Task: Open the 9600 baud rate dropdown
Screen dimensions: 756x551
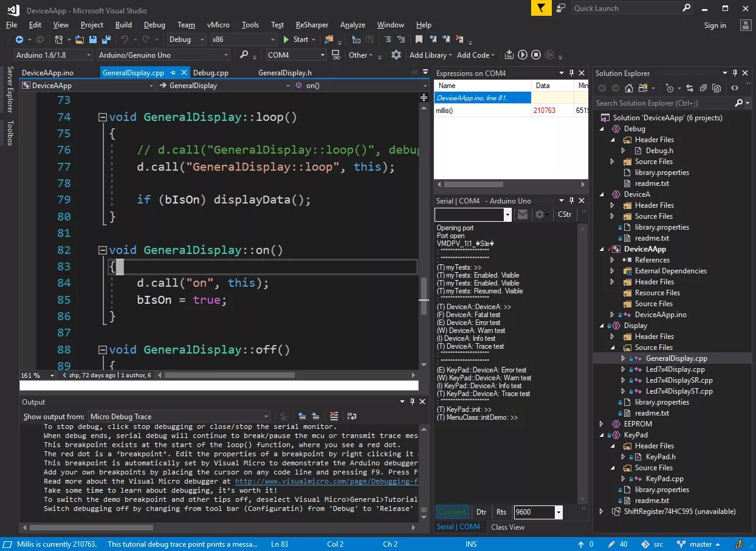Action: (538, 512)
